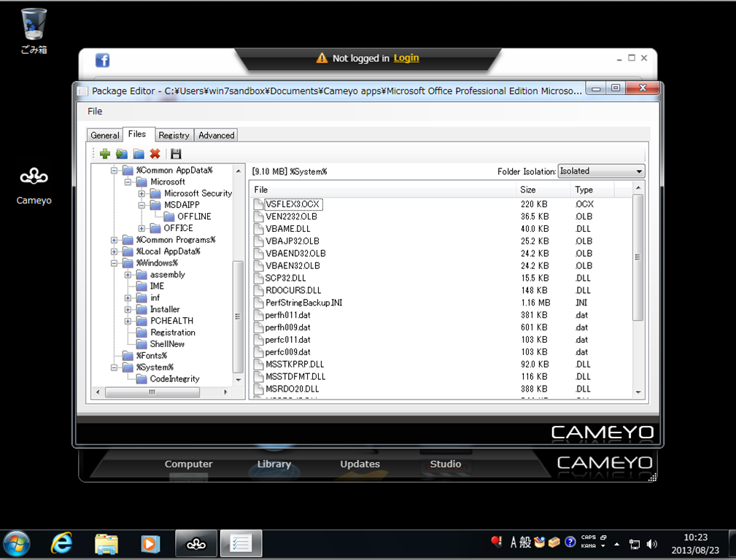Click the folder tree horizontal scrollbar thumb
Image resolution: width=736 pixels, height=560 pixels.
[x=152, y=392]
